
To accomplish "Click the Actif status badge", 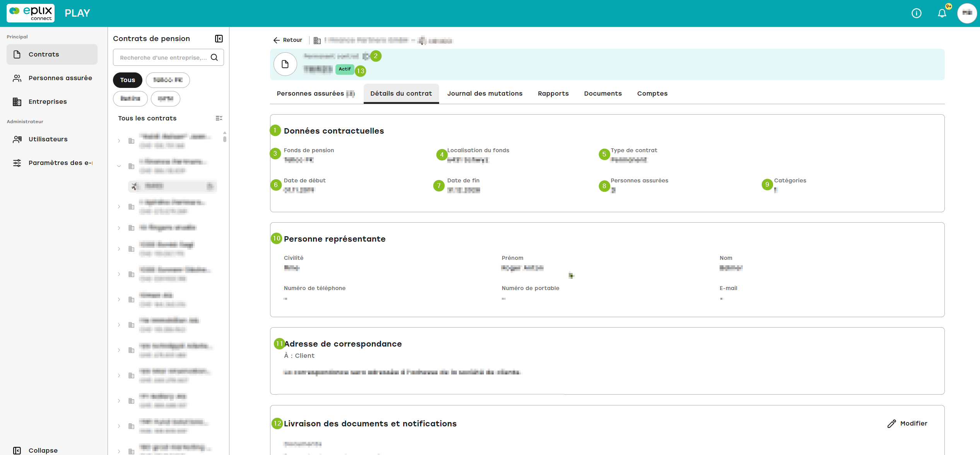I will click(x=345, y=69).
